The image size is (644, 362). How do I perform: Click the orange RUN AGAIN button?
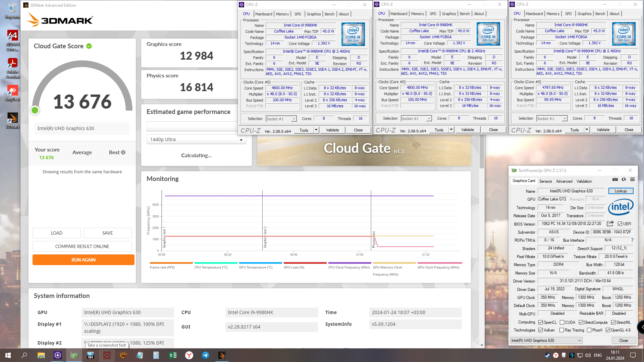click(84, 260)
